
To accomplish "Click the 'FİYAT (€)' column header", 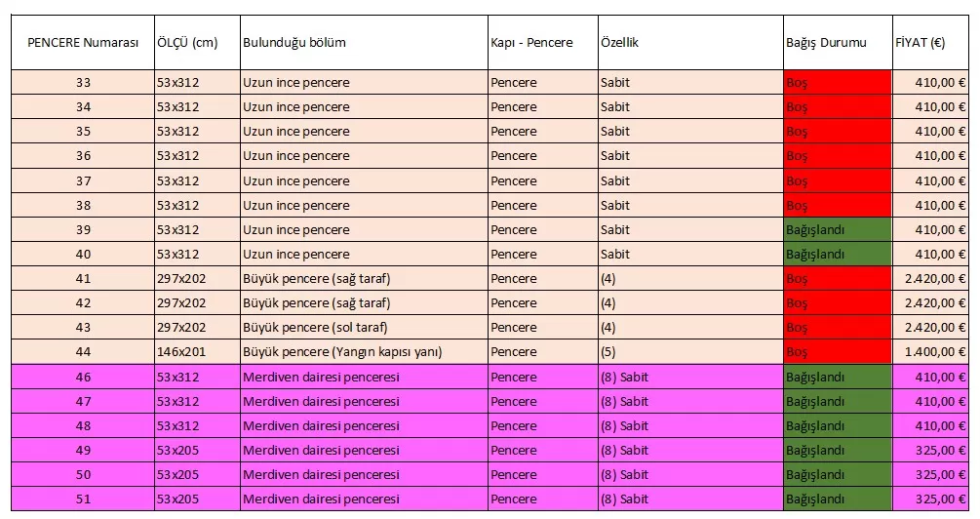I will tap(920, 43).
